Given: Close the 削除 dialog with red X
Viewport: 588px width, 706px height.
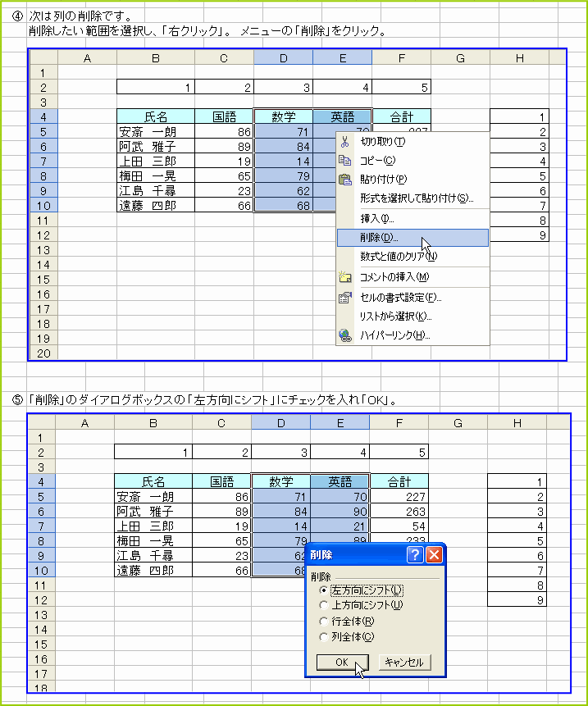Looking at the screenshot, I should 434,554.
